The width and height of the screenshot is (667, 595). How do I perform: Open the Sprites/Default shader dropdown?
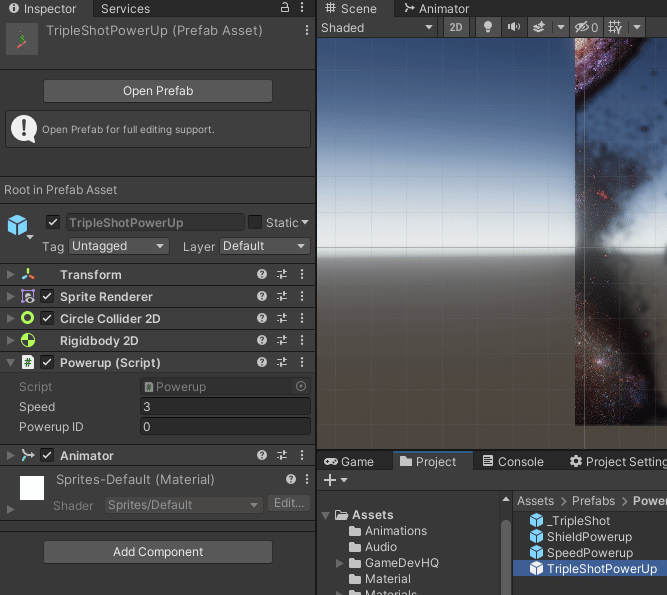(x=183, y=505)
